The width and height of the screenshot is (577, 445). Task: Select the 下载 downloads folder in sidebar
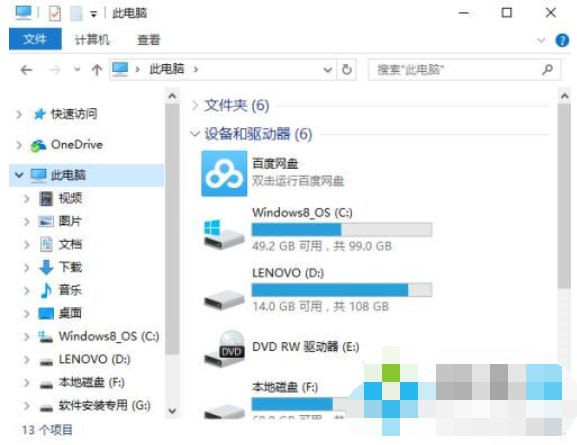(70, 267)
